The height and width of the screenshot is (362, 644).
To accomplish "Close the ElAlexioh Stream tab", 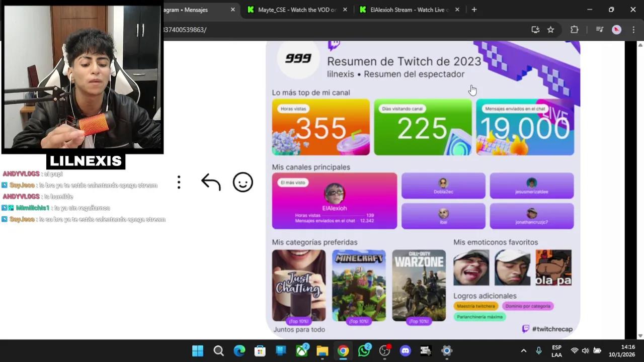I will point(457,10).
